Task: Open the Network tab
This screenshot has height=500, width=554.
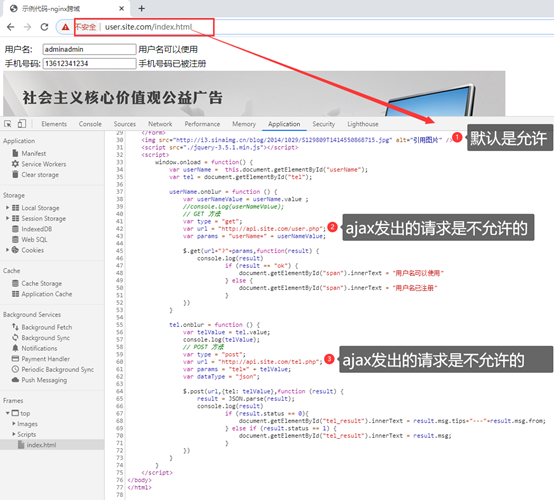Action: pyautogui.click(x=160, y=124)
